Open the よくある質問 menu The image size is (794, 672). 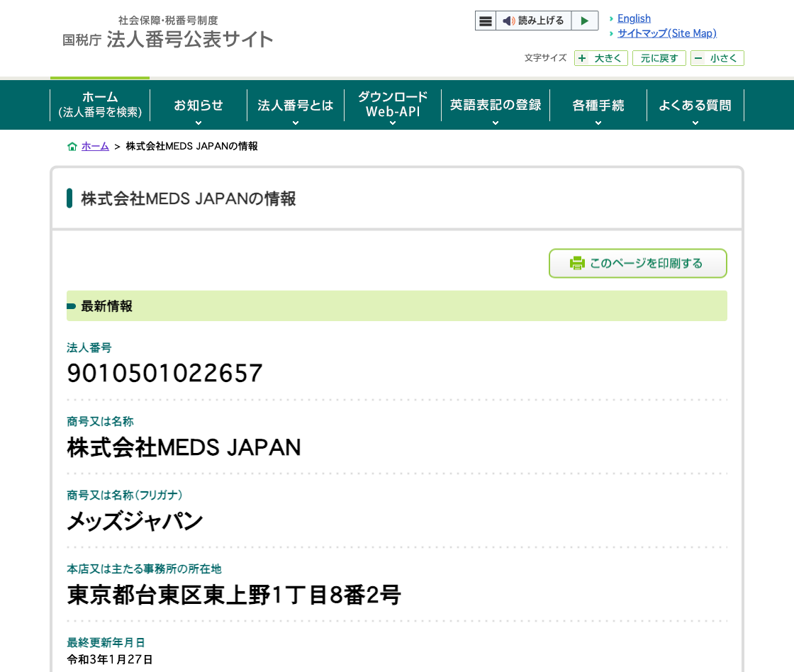(x=695, y=105)
